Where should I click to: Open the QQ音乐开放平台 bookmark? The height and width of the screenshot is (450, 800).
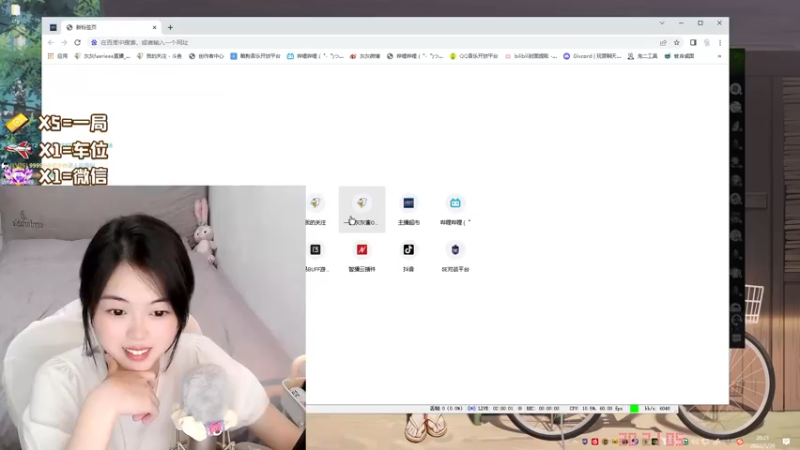point(473,56)
